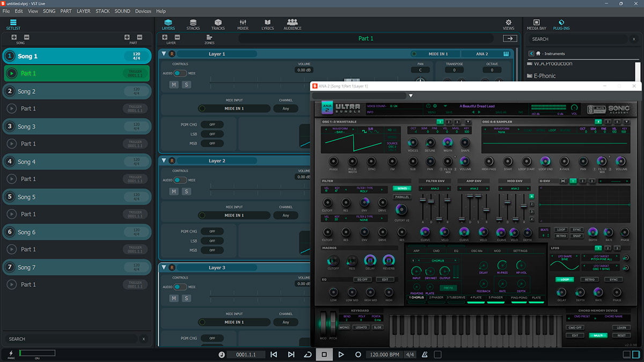Open the SETTINGS tab in ANA 2

pyautogui.click(x=520, y=250)
